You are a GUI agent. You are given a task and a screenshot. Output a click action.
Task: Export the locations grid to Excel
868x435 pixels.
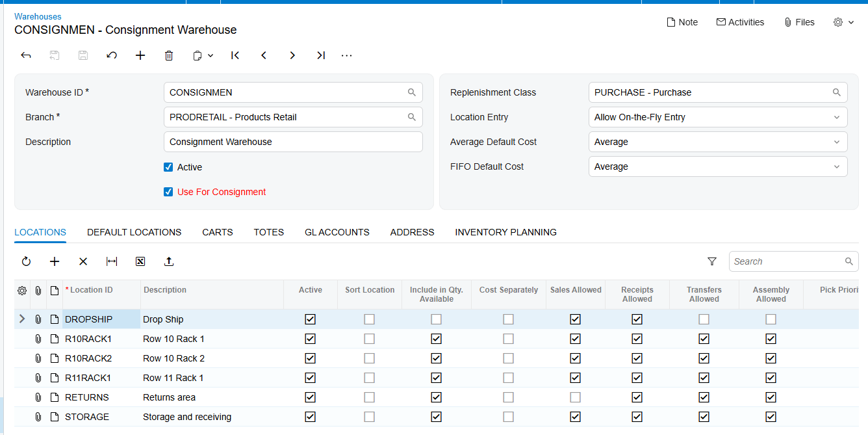click(140, 261)
